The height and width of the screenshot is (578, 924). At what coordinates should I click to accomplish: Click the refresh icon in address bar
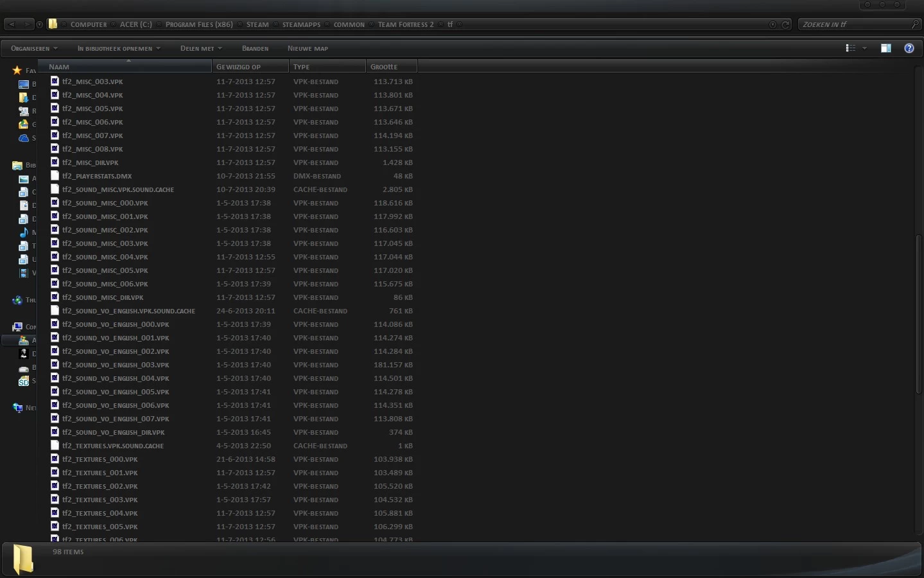(785, 24)
